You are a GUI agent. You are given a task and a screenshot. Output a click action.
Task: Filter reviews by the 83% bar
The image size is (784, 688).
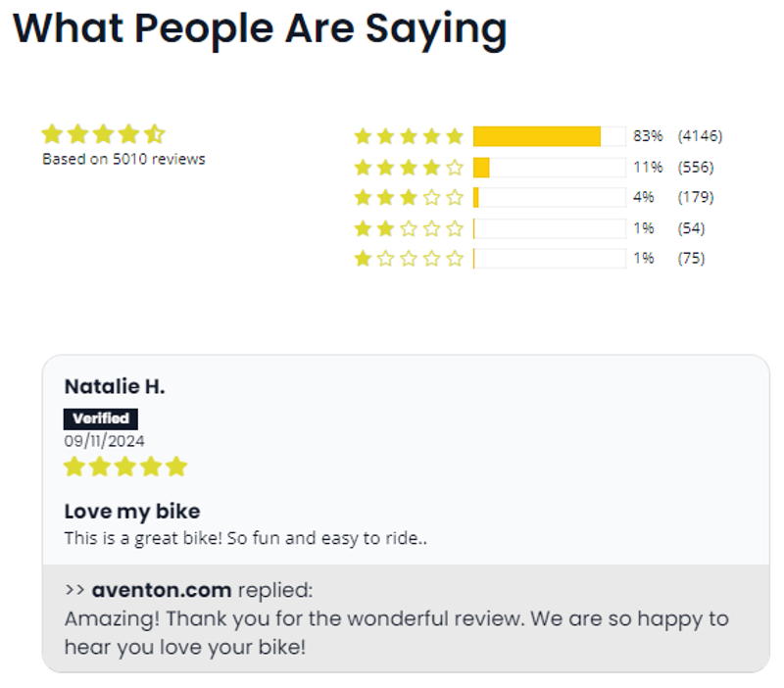tap(549, 136)
